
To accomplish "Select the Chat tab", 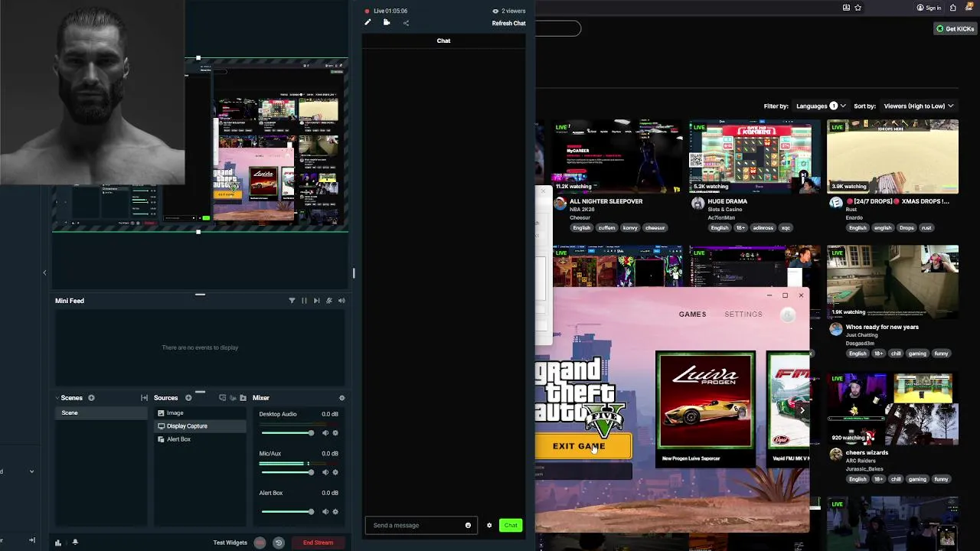I will tap(443, 41).
